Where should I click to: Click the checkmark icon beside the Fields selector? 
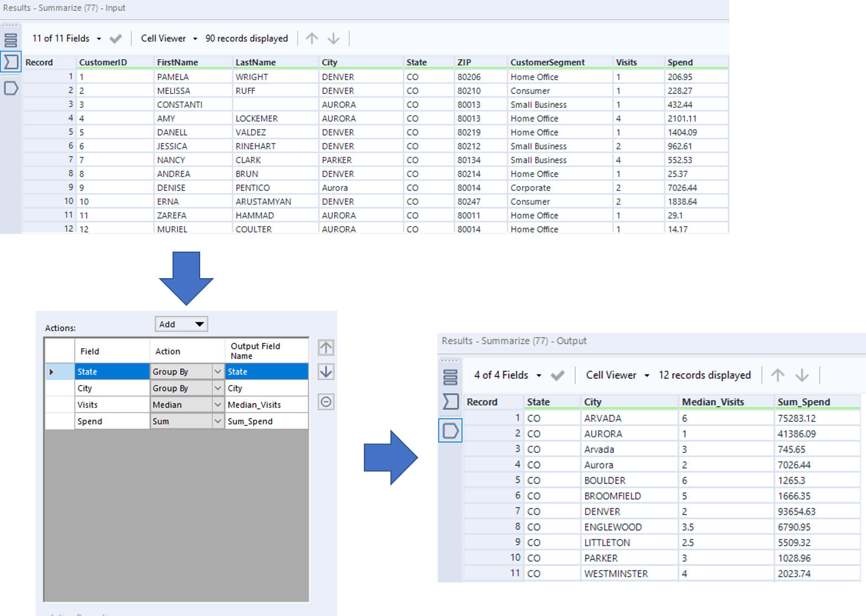coord(116,38)
